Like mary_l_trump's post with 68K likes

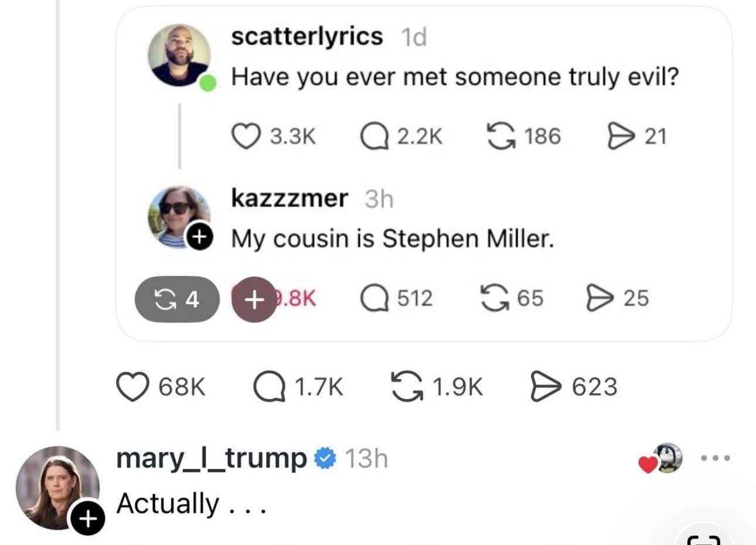(x=132, y=387)
